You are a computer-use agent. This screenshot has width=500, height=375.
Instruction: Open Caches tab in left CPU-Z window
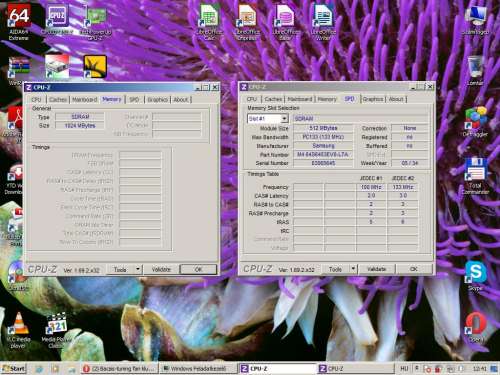(58, 100)
